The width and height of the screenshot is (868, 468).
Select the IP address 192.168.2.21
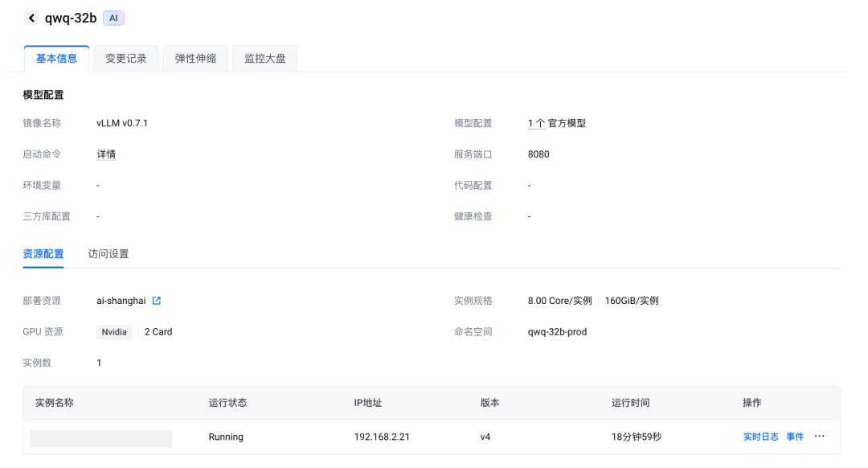381,437
